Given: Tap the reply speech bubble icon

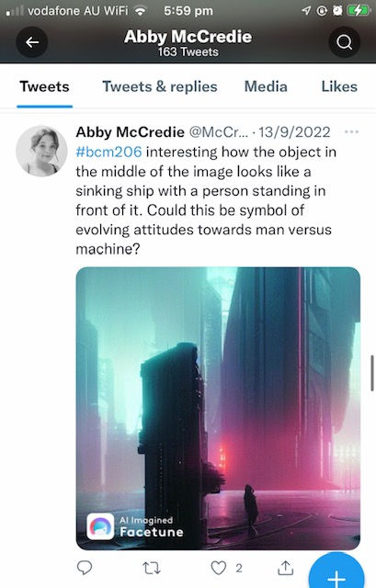Looking at the screenshot, I should tap(85, 568).
